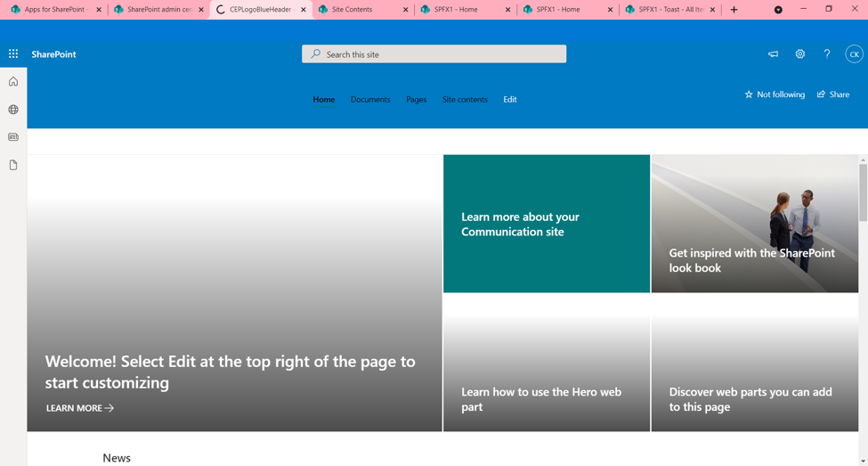This screenshot has height=466, width=868.
Task: Toggle Not following star for this site
Action: 775,94
